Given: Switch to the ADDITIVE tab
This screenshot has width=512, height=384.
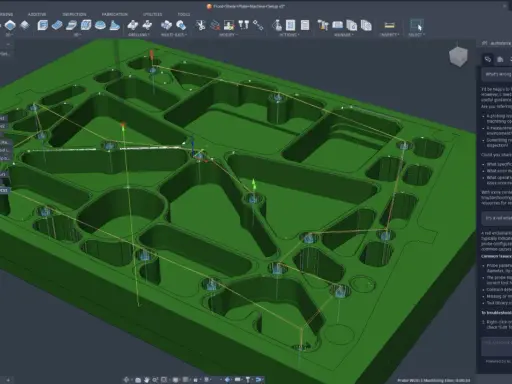Looking at the screenshot, I should 37,14.
